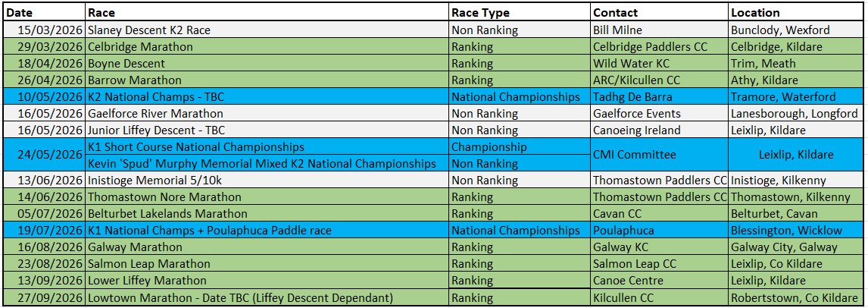Viewport: 868px width, 308px height.
Task: Select the Location header cell
Action: (x=795, y=13)
